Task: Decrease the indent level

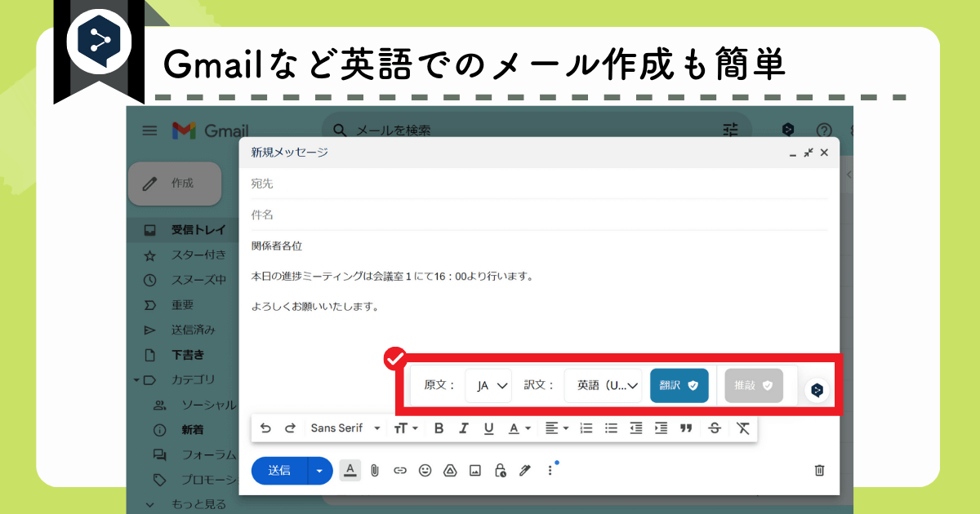Action: tap(636, 428)
